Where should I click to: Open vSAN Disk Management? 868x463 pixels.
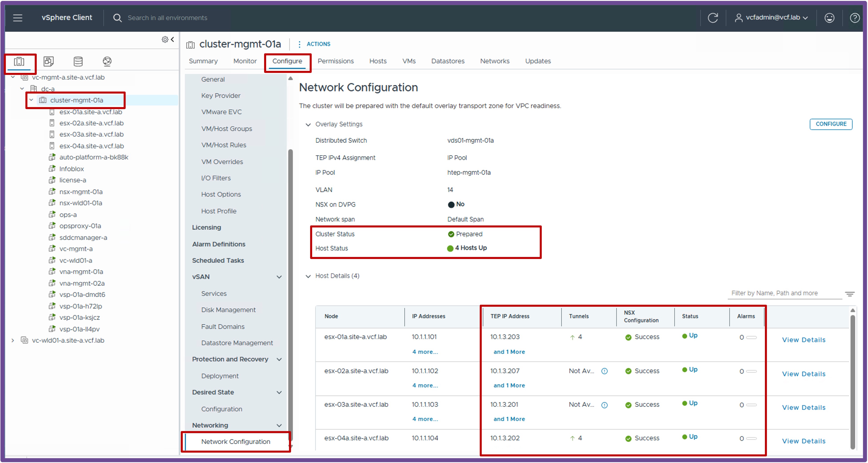click(229, 310)
